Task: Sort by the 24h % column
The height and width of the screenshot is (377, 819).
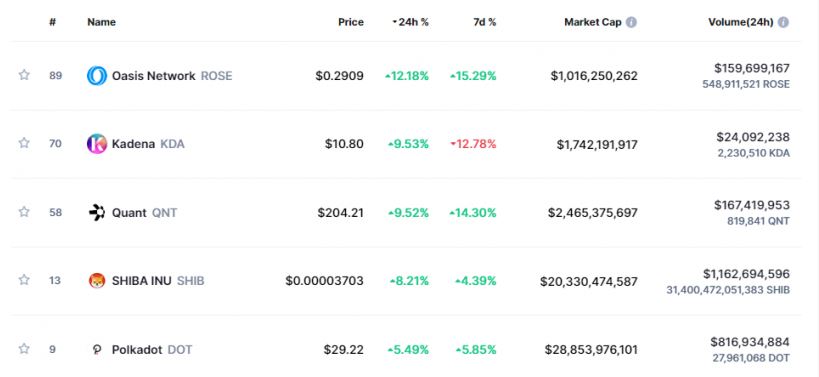Action: (x=411, y=22)
